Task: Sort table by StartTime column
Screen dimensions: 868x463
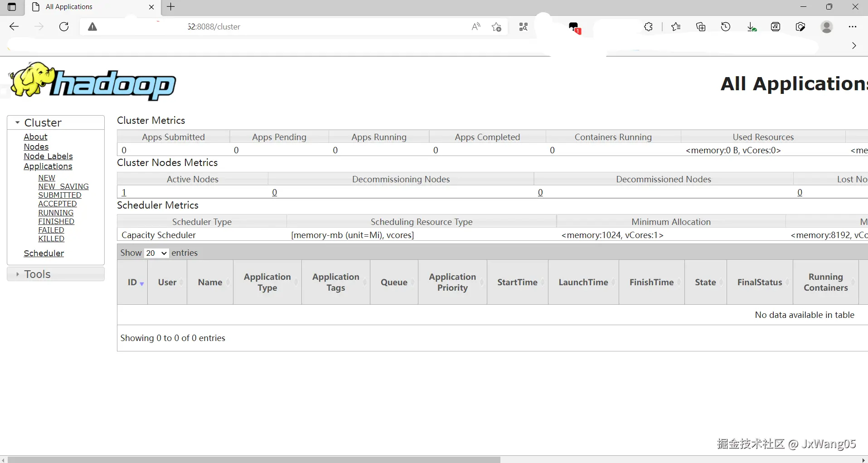Action: [518, 282]
